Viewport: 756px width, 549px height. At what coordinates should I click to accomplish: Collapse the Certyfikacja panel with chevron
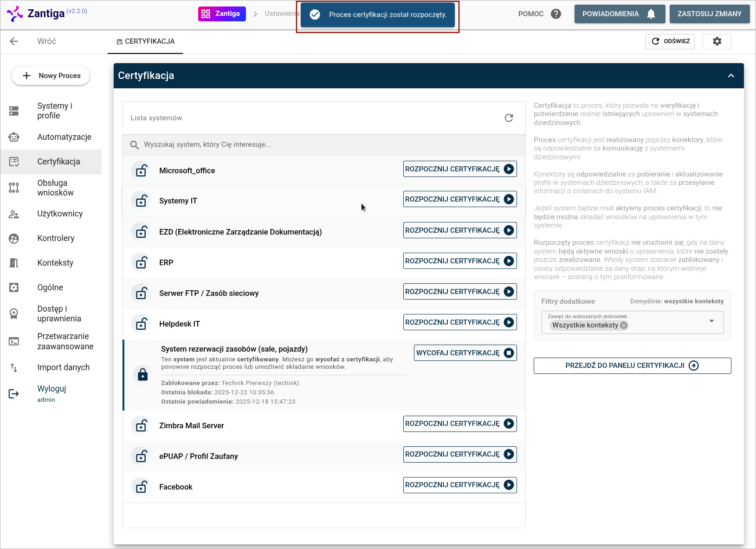[731, 76]
